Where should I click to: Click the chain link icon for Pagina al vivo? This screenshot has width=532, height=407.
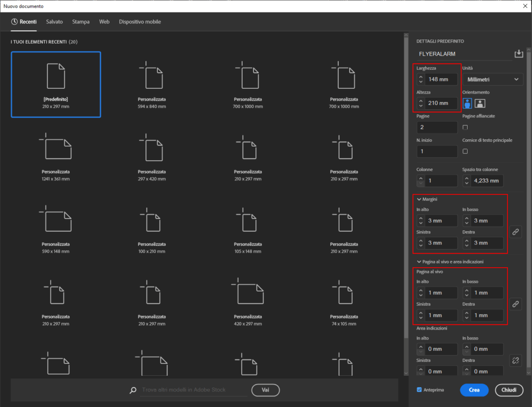(x=515, y=304)
